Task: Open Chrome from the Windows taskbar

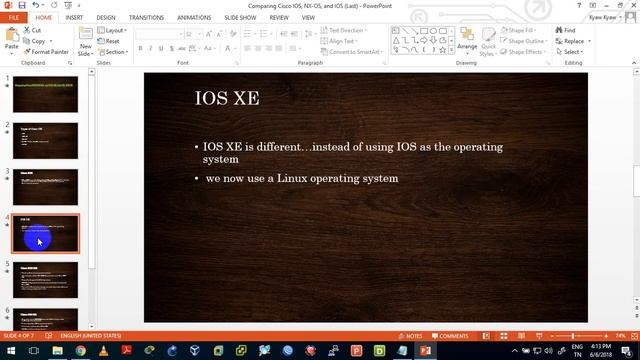Action: tap(80, 351)
